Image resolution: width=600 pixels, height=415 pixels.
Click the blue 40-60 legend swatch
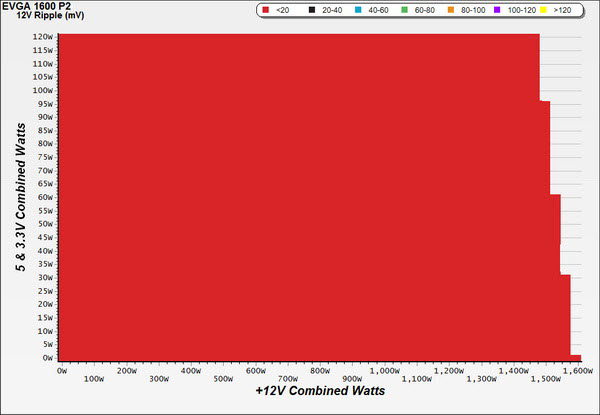tap(358, 10)
